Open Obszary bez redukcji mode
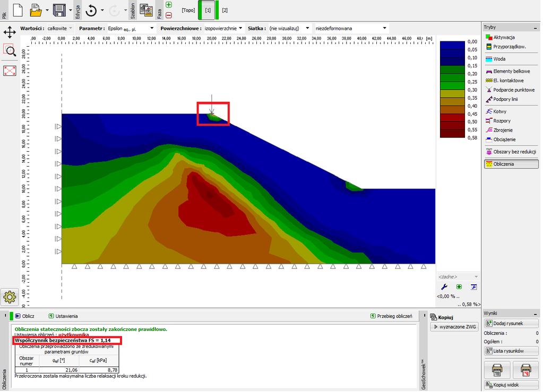This screenshot has width=543, height=392. [511, 152]
